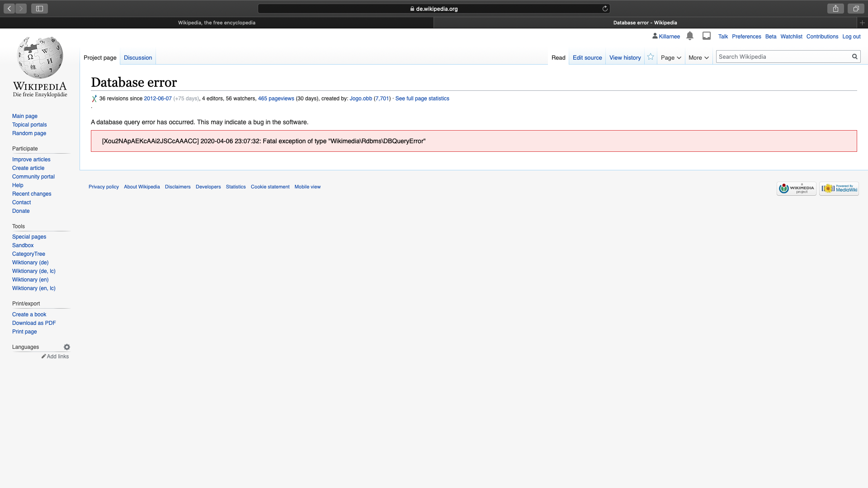Open the Edit source tab

pyautogui.click(x=587, y=57)
